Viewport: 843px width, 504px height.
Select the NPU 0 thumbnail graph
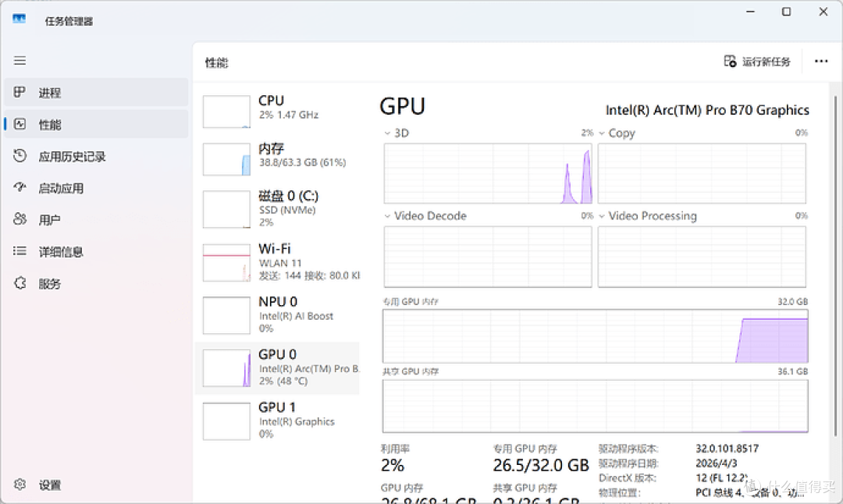pyautogui.click(x=226, y=315)
